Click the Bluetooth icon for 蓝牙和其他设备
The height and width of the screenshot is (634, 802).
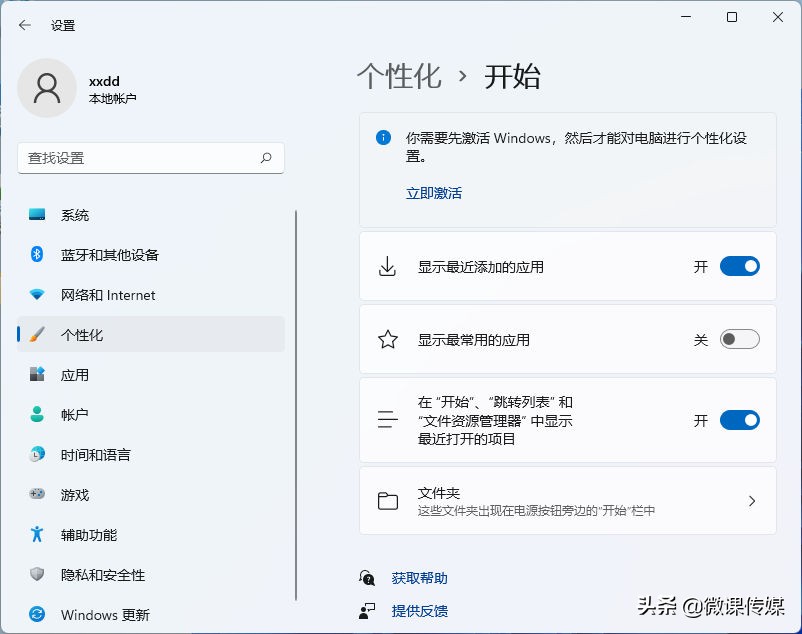37,254
